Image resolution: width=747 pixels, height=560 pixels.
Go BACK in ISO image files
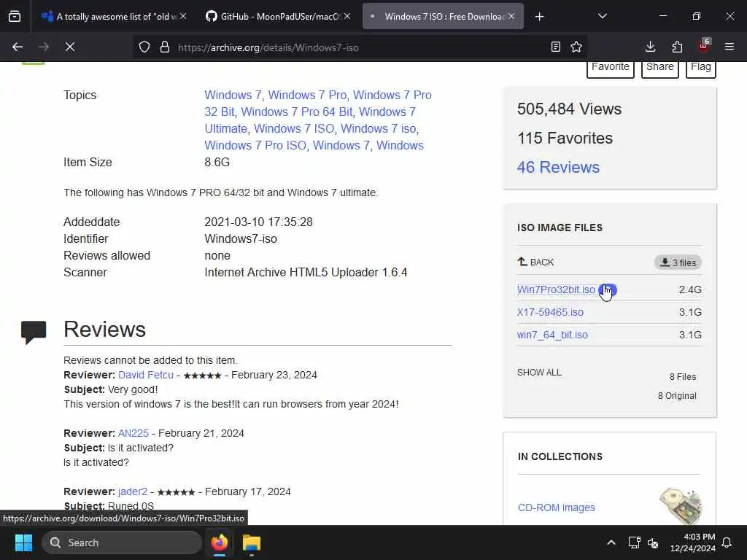pyautogui.click(x=535, y=262)
